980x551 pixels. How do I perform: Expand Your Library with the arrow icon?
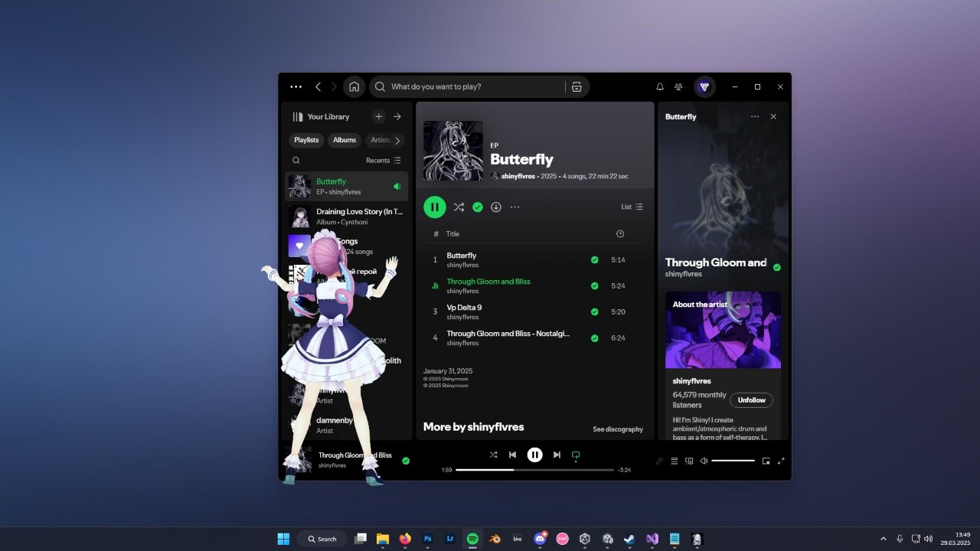point(397,116)
